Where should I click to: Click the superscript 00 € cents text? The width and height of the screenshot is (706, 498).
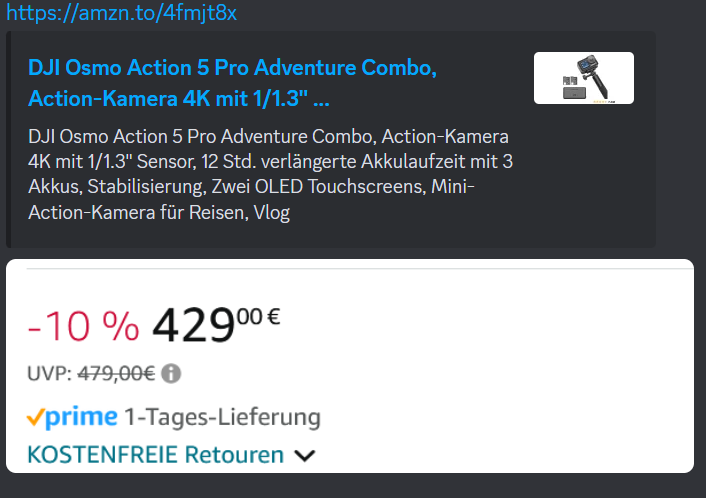[259, 317]
